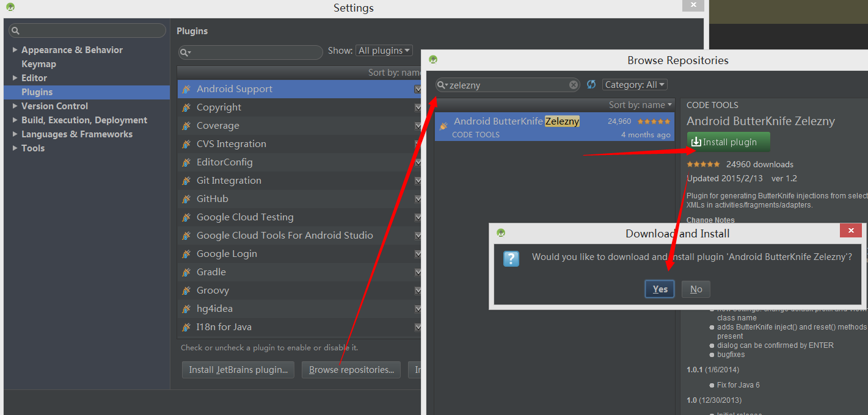Click Sort by header in Settings plugin list
The height and width of the screenshot is (415, 868).
395,73
